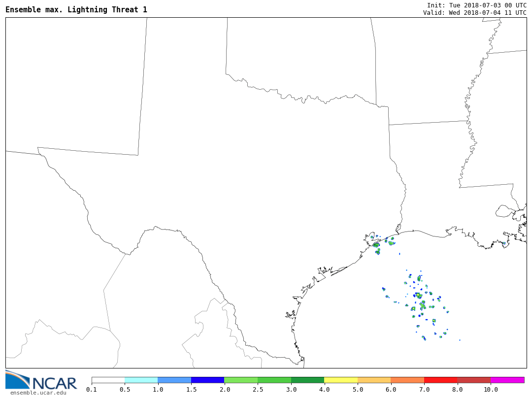Click the colorbar label '0.5'
The height and width of the screenshot is (399, 532).
coord(125,390)
